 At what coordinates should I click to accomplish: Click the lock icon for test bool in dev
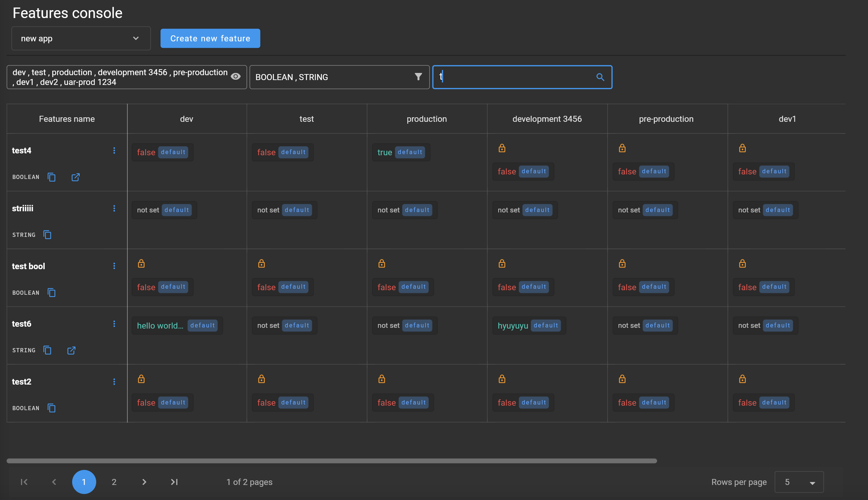point(141,263)
